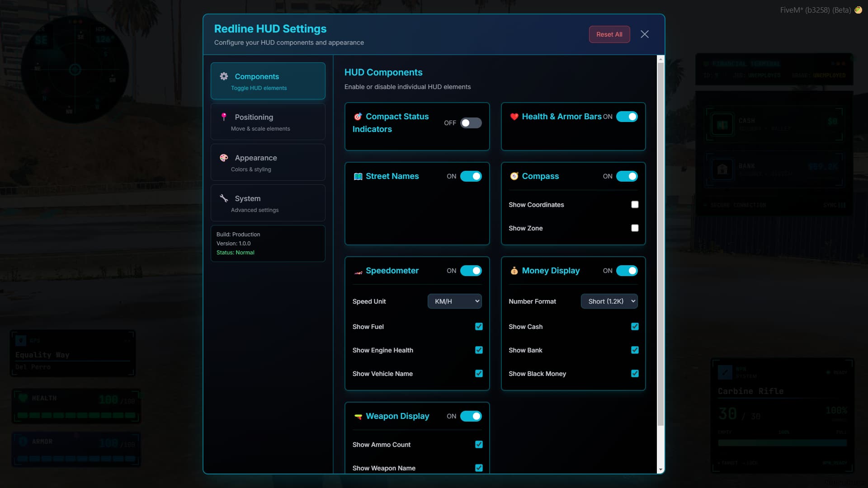Disable the Money Display toggle
868x488 pixels.
click(x=627, y=271)
